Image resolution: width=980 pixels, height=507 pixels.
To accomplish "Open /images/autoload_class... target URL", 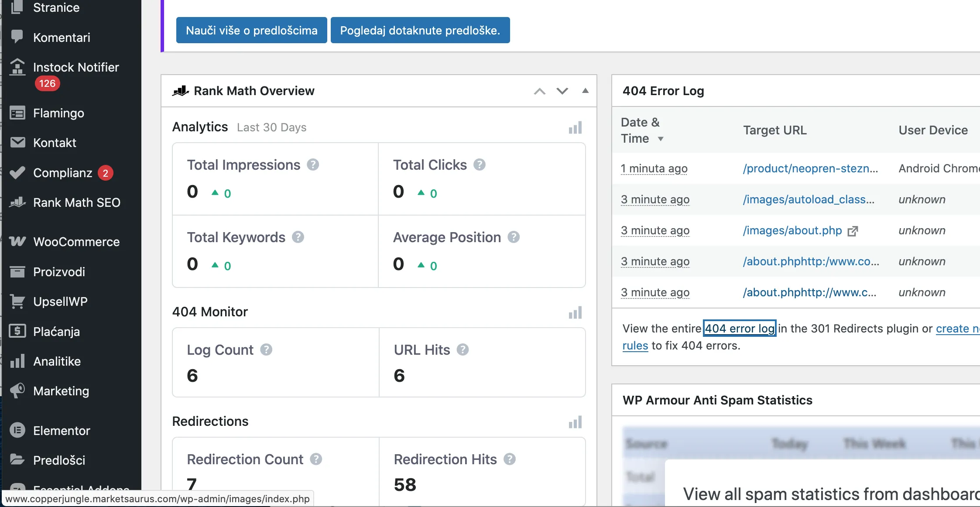I will tap(809, 199).
